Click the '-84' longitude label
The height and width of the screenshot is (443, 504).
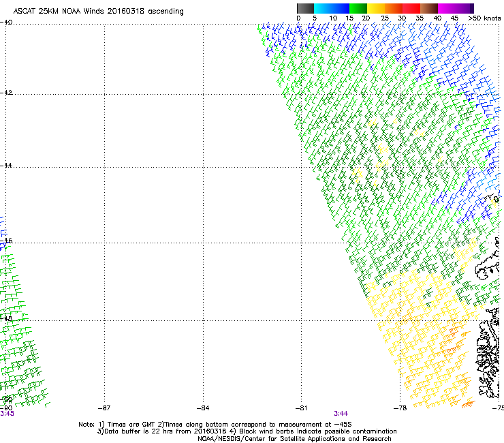[203, 408]
